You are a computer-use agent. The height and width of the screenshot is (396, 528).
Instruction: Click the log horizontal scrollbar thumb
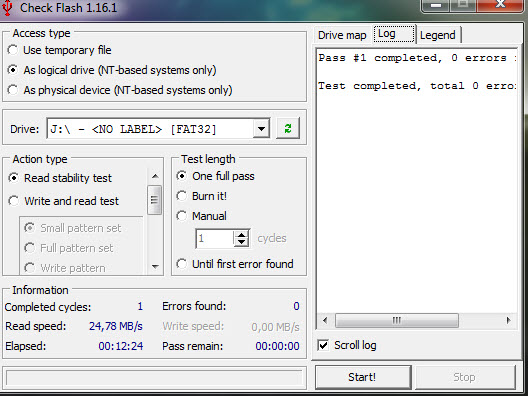(x=397, y=320)
